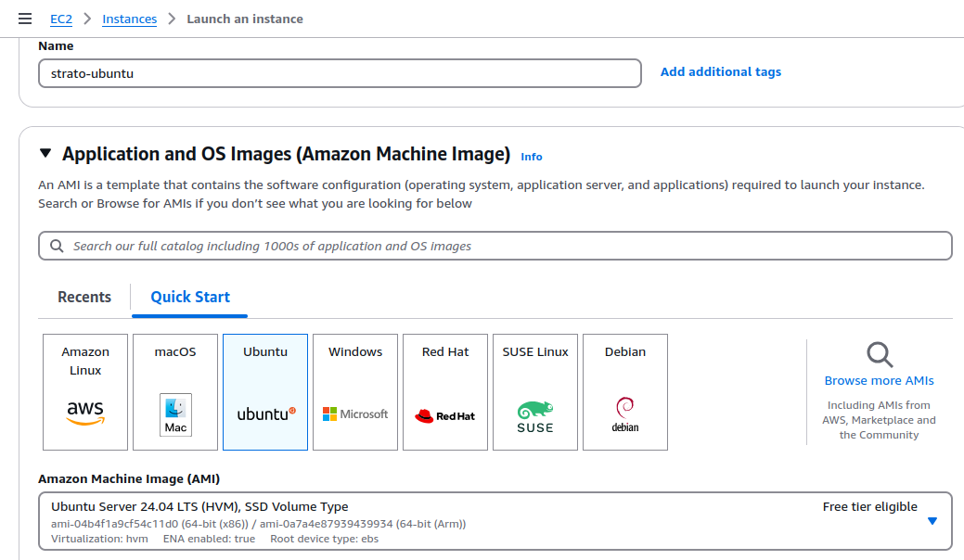
Task: Switch to the Recents tab
Action: tap(84, 297)
